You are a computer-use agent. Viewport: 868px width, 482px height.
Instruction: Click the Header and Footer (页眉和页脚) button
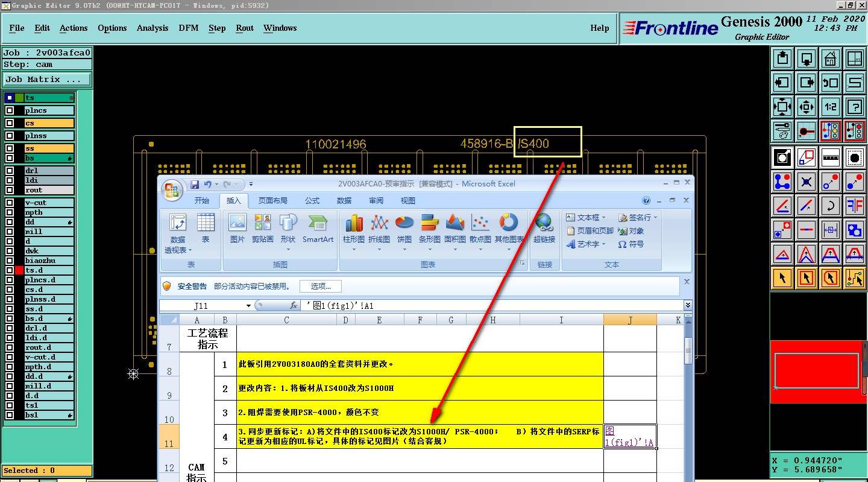click(x=590, y=231)
